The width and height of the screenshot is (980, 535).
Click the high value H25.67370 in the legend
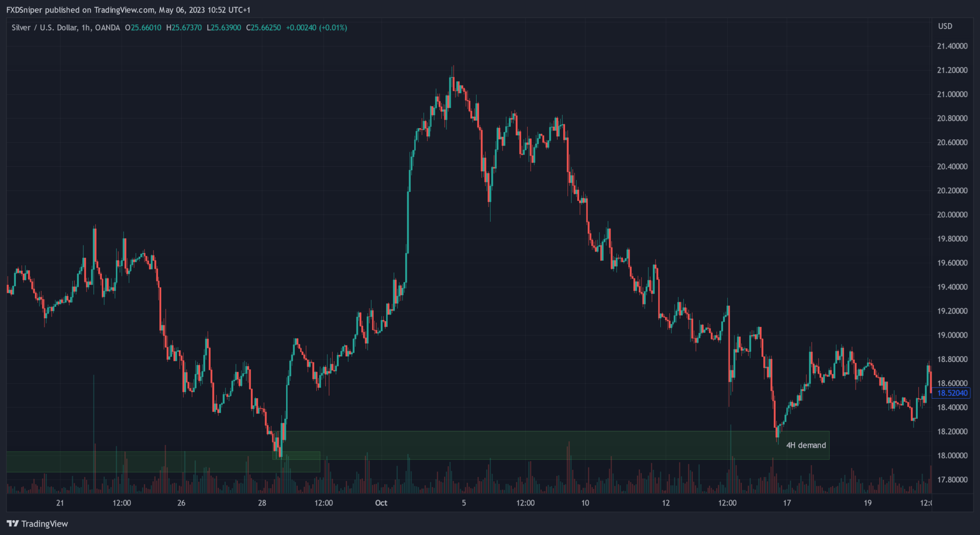[x=184, y=27]
